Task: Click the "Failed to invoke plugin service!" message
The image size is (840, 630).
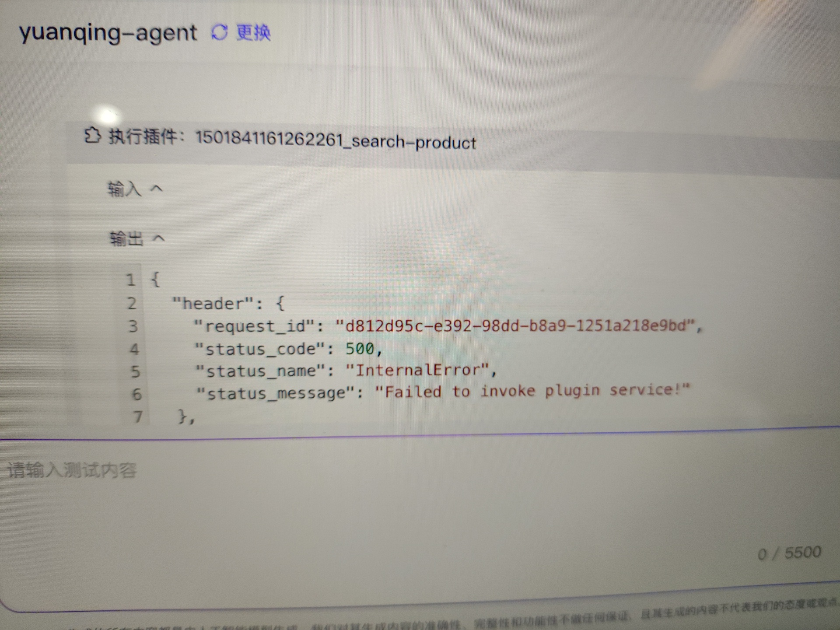Action: click(532, 390)
